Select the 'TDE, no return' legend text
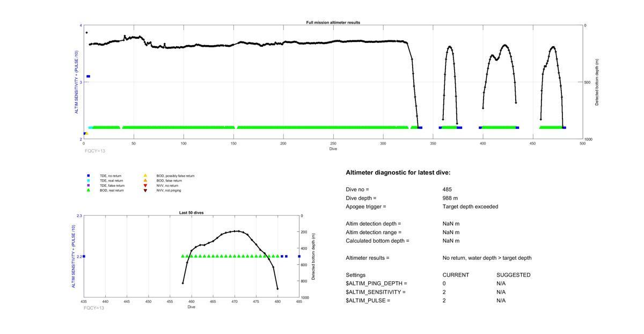The width and height of the screenshot is (644, 334). pos(111,176)
